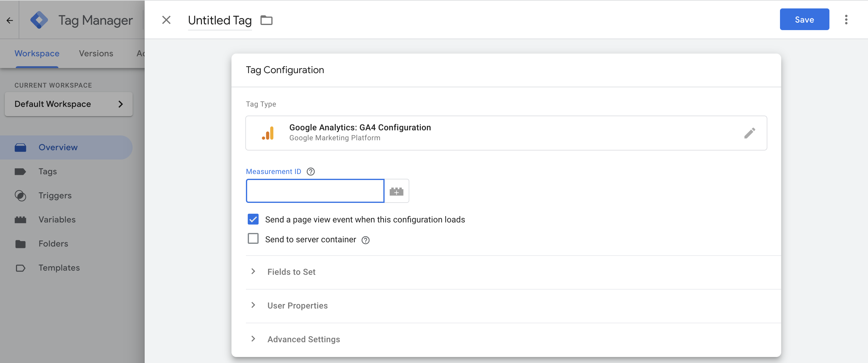Click the Overview sidebar icon
The height and width of the screenshot is (363, 868).
coord(20,147)
